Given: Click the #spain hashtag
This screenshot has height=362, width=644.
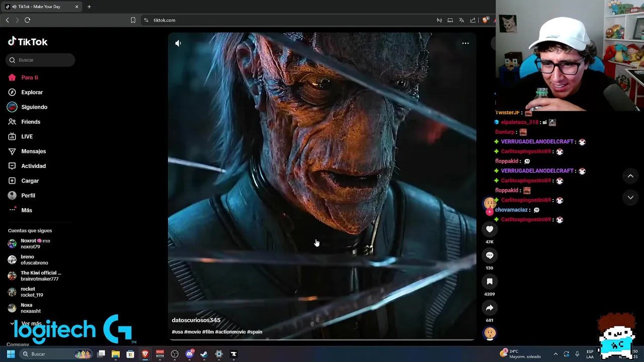Looking at the screenshot, I should (255, 332).
